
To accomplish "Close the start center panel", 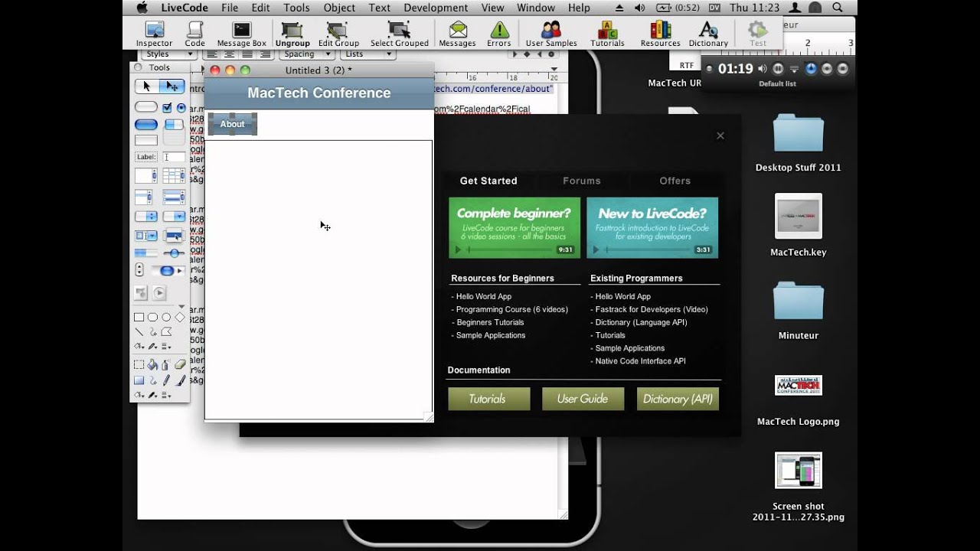I will pyautogui.click(x=720, y=135).
